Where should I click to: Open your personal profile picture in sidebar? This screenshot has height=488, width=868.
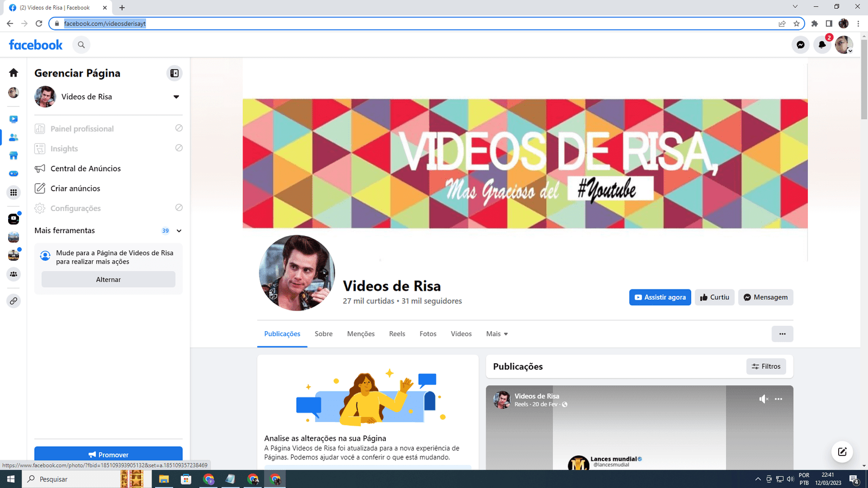coord(14,93)
